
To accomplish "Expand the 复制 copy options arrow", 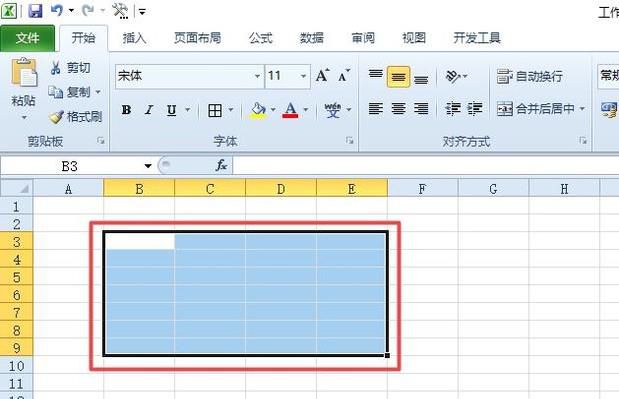I will coord(98,92).
